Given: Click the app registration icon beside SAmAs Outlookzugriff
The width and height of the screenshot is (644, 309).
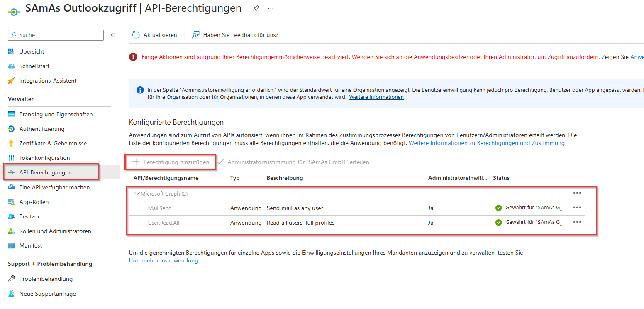Looking at the screenshot, I should pyautogui.click(x=14, y=12).
